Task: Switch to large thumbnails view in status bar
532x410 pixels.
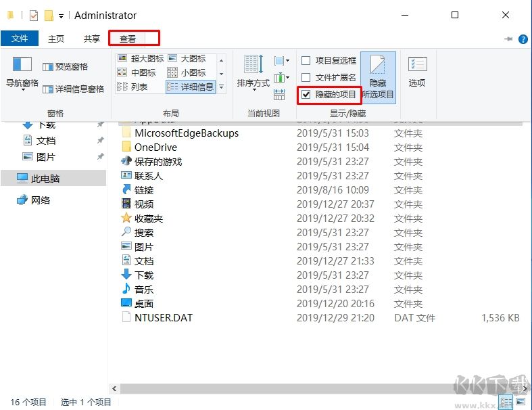Action: tap(521, 403)
